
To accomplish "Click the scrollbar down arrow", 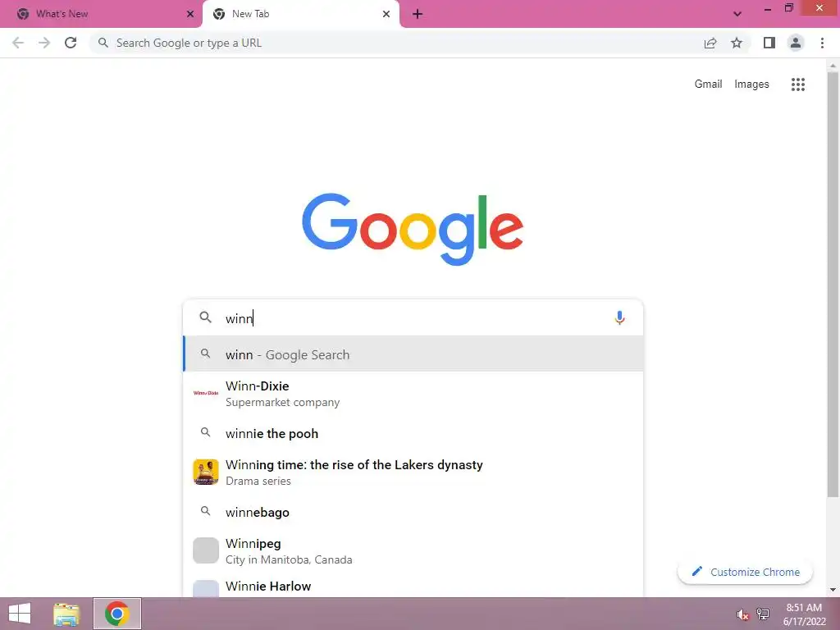I will pyautogui.click(x=833, y=590).
